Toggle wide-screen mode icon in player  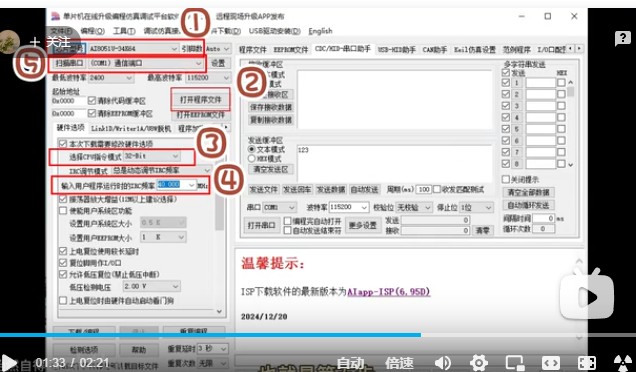[550, 362]
